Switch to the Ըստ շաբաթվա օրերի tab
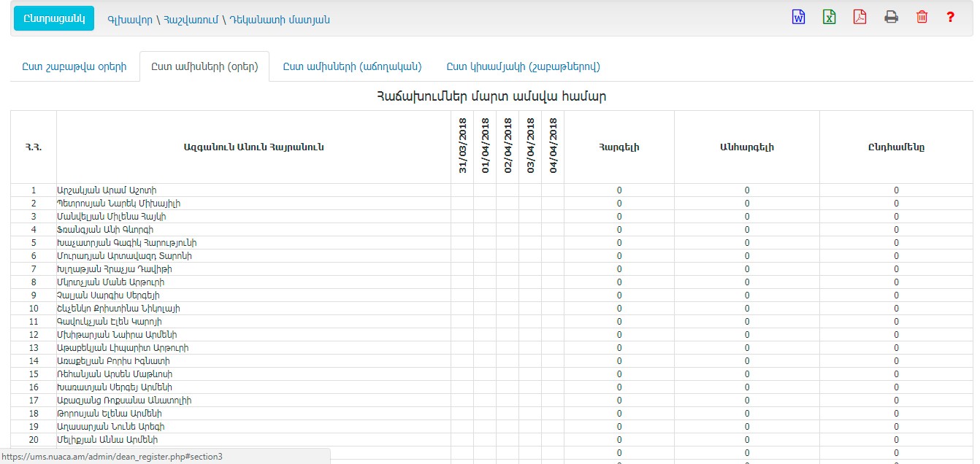The width and height of the screenshot is (980, 464). (74, 66)
